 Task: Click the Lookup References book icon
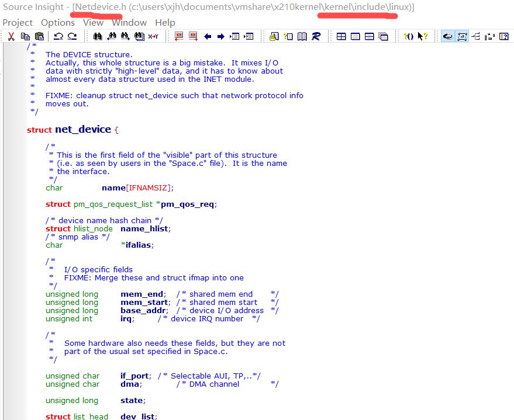[x=302, y=36]
